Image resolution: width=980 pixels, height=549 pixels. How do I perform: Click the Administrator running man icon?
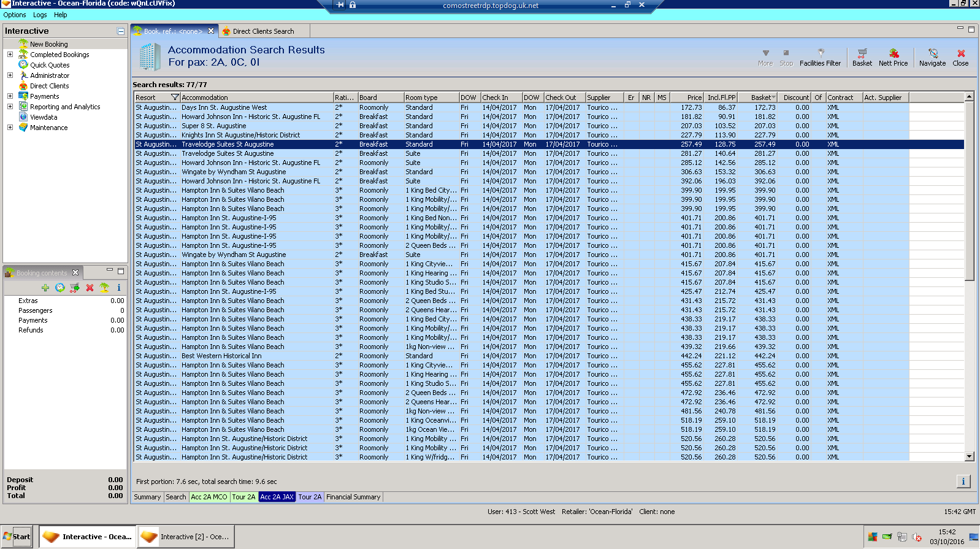pyautogui.click(x=23, y=75)
